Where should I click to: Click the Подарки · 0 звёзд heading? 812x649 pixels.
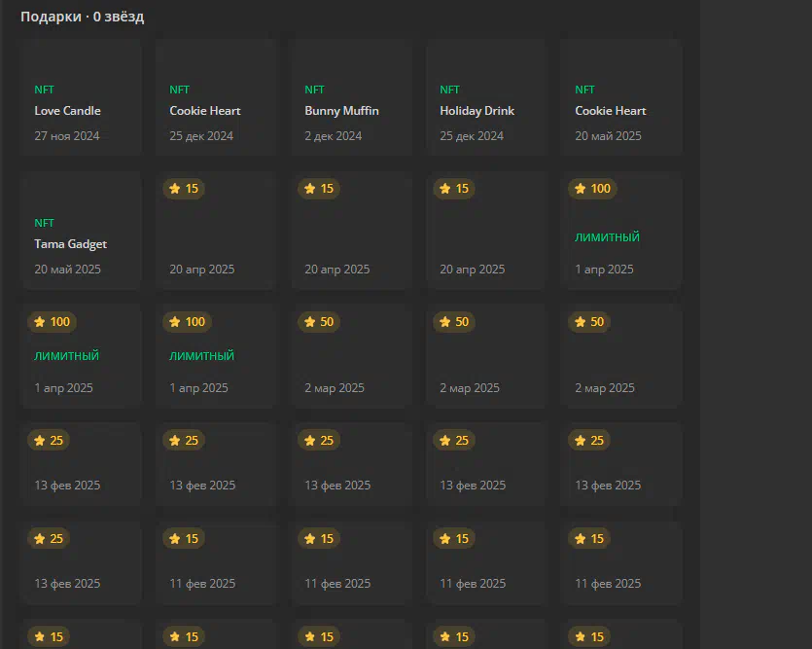83,17
